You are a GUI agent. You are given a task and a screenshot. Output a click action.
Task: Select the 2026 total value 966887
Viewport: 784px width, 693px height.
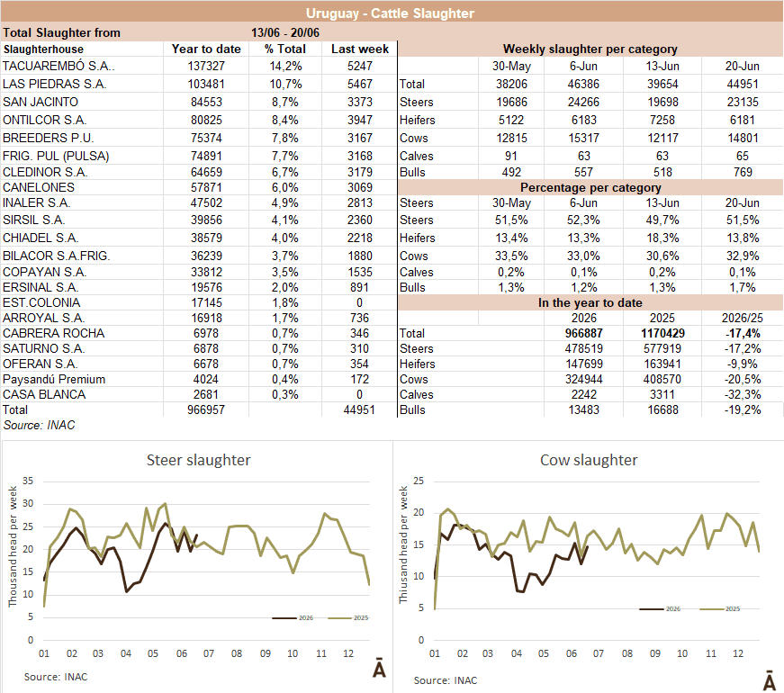click(583, 334)
